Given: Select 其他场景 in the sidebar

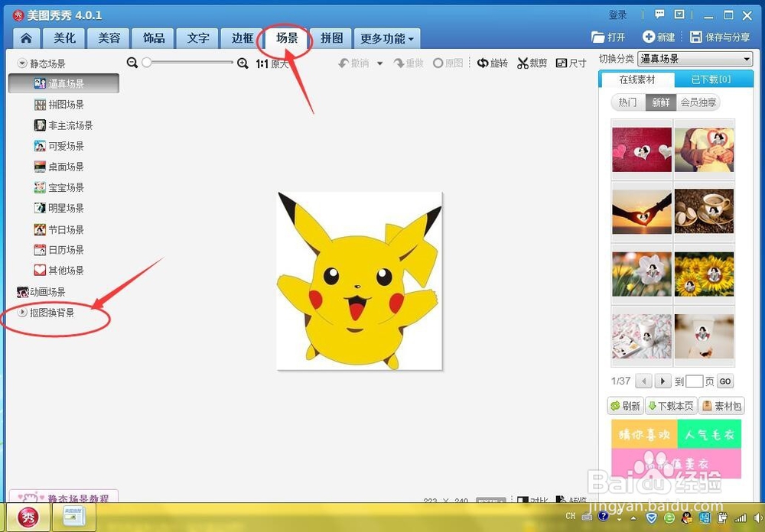Looking at the screenshot, I should click(59, 270).
